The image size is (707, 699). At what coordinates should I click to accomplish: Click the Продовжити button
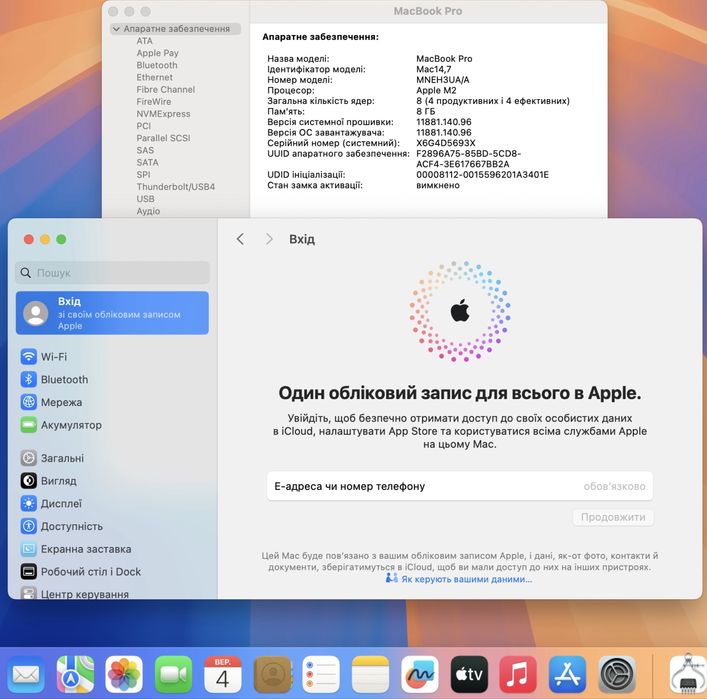point(613,517)
